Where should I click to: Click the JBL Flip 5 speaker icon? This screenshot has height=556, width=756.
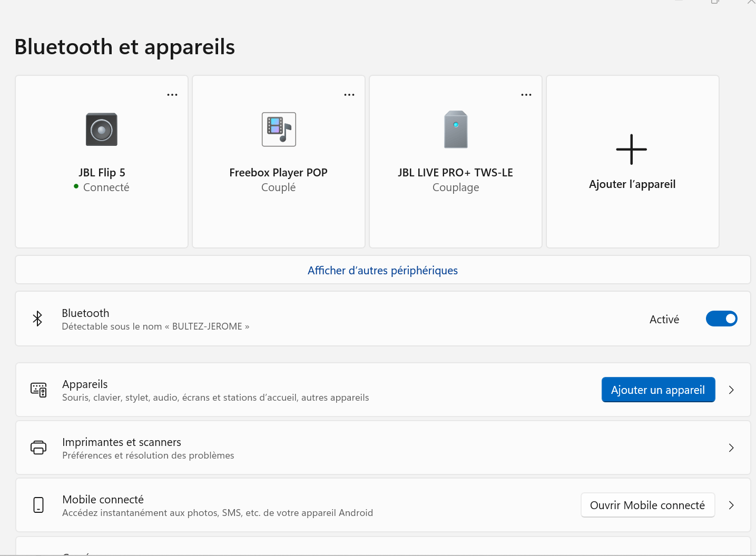[x=102, y=130]
